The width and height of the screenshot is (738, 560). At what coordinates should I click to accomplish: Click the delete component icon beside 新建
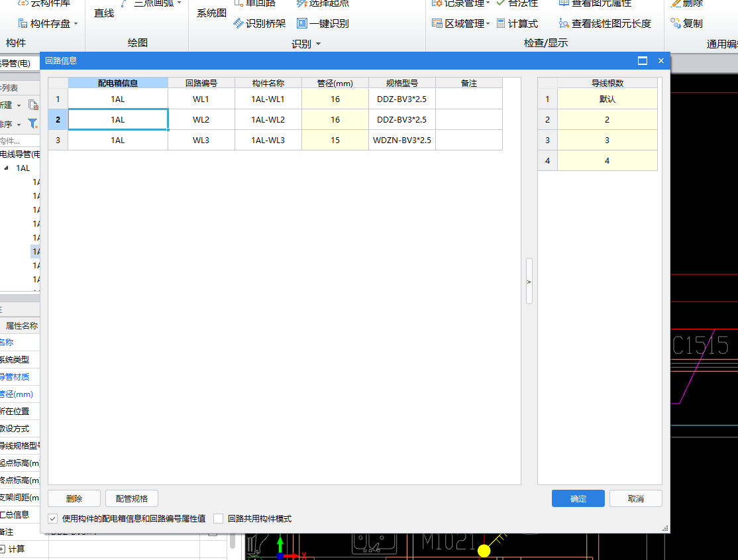33,105
